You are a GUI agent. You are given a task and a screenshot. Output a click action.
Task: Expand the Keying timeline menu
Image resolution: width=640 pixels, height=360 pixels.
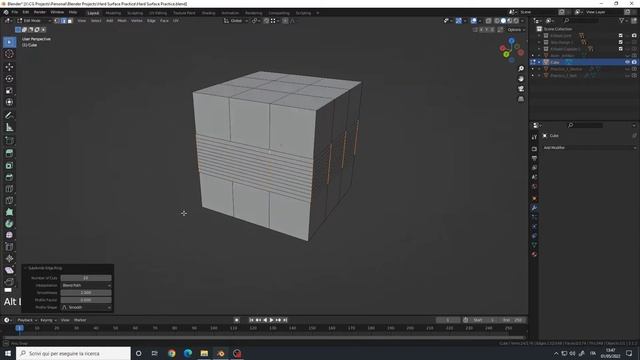pyautogui.click(x=48, y=320)
